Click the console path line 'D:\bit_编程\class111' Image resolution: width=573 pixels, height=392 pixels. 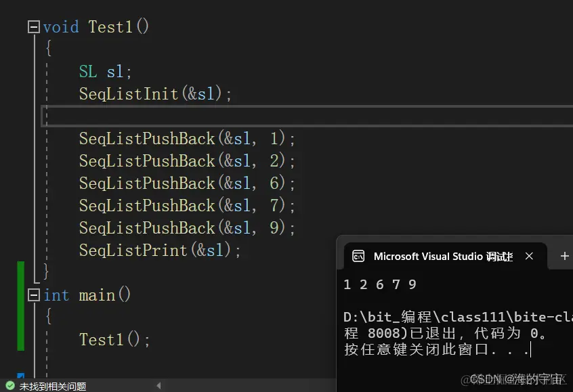[458, 317]
